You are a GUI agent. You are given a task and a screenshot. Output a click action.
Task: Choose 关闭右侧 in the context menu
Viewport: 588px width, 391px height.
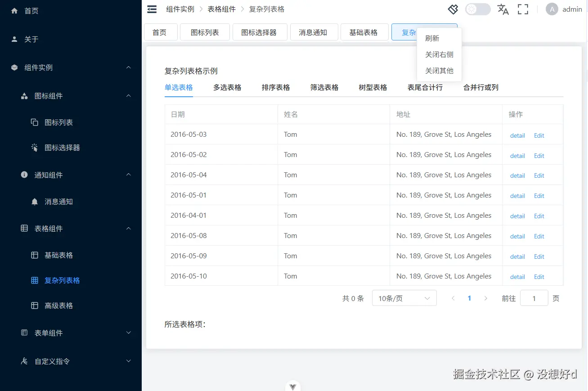[x=440, y=55]
